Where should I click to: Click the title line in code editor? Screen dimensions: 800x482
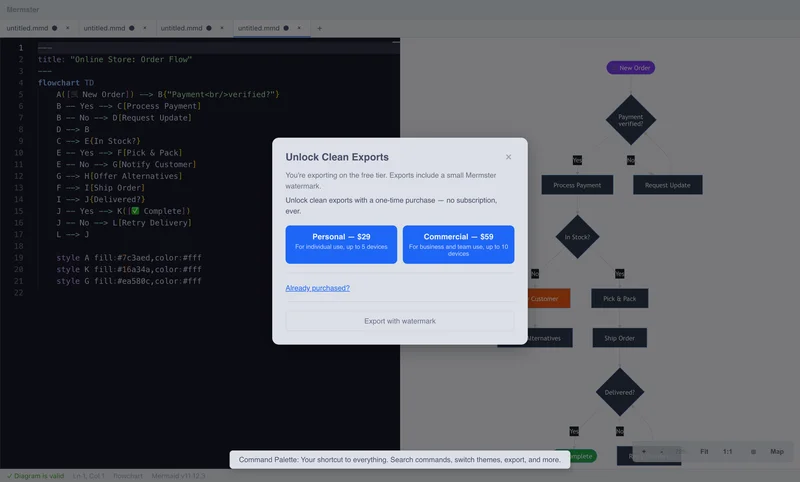[x=115, y=59]
